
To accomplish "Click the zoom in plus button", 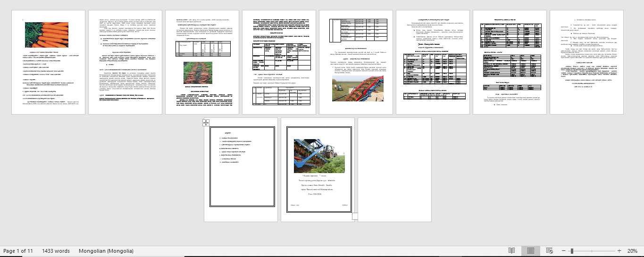I will click(619, 251).
